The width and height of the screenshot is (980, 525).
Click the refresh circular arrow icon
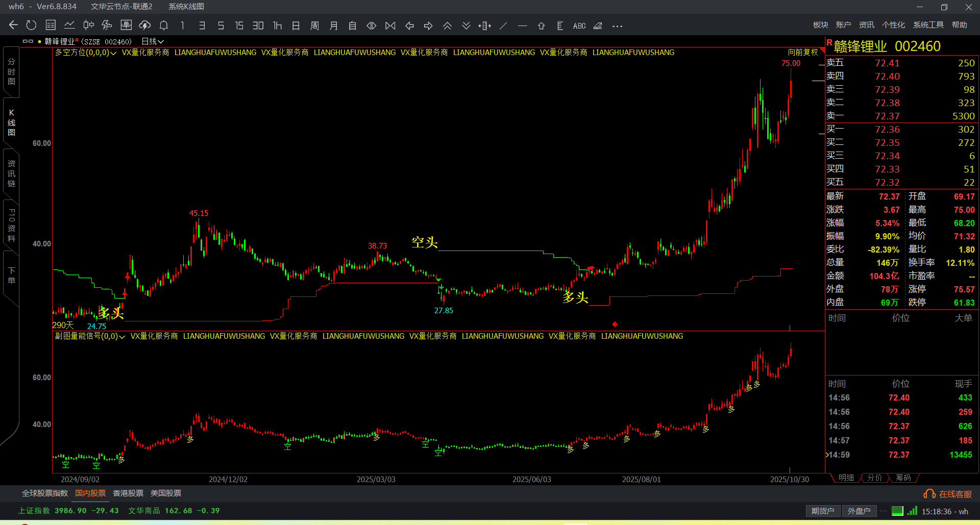pyautogui.click(x=32, y=25)
